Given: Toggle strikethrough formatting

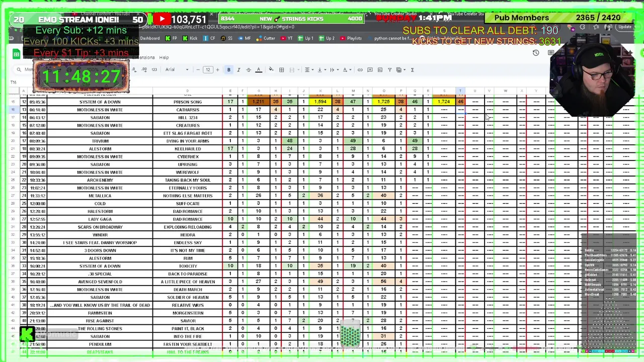Looking at the screenshot, I should pyautogui.click(x=249, y=70).
